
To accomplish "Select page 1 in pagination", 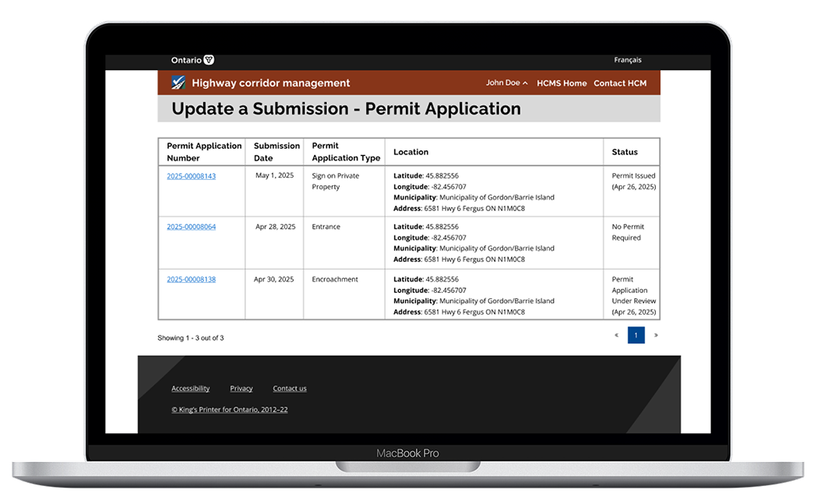I will click(636, 335).
